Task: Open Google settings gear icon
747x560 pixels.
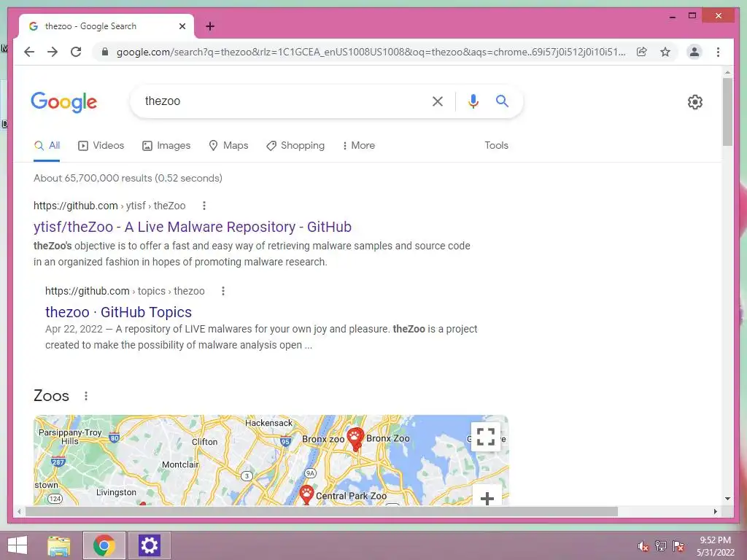Action: [695, 102]
